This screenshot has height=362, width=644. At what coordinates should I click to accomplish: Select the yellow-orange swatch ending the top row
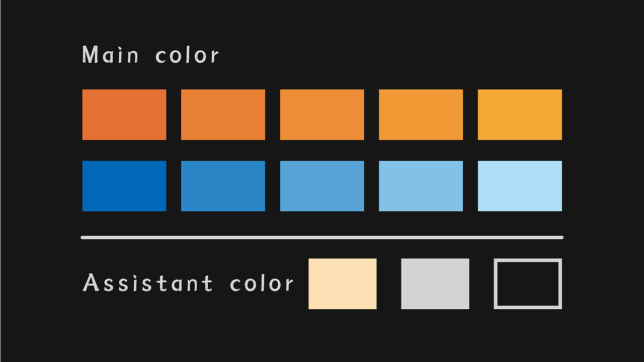point(520,115)
